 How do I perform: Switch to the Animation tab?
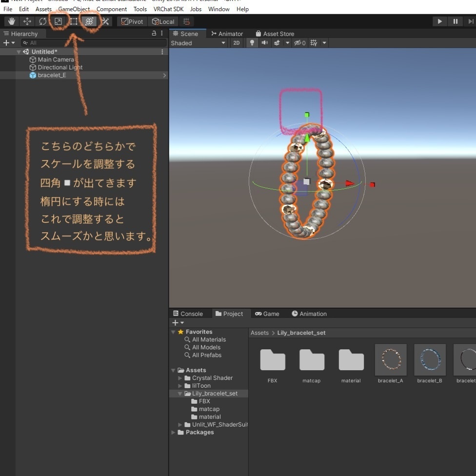click(x=309, y=314)
